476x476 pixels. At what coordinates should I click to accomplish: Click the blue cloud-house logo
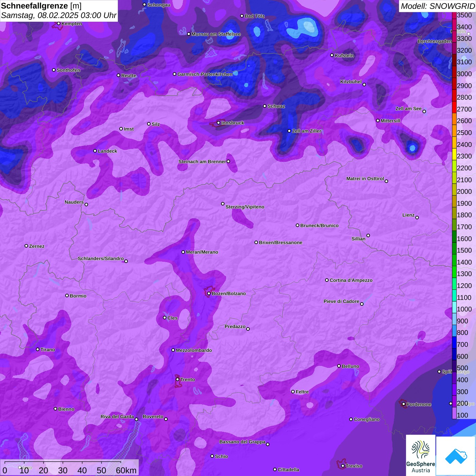[456, 456]
